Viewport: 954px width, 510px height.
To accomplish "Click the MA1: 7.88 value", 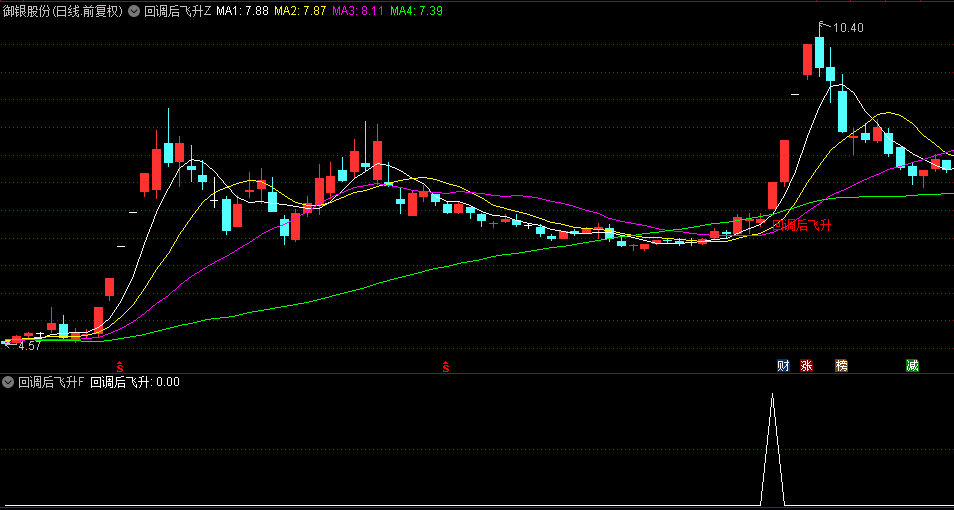I will coord(242,11).
